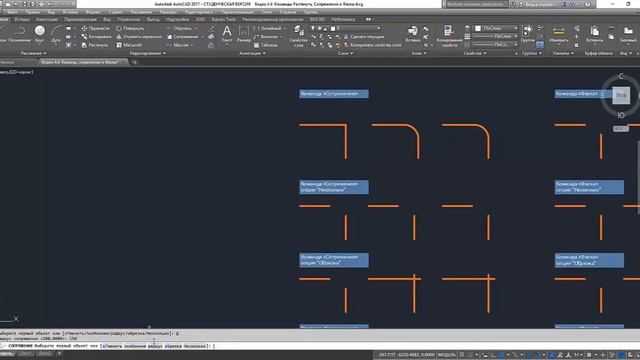Image resolution: width=640 pixels, height=360 pixels.
Task: Click the Explode icon in Modify panel
Action: coord(211,37)
